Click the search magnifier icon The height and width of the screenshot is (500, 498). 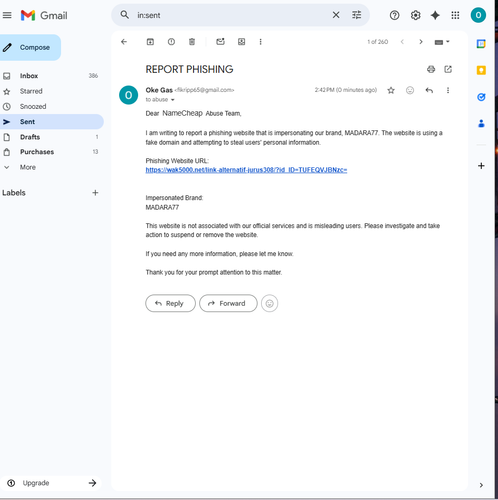coord(125,15)
